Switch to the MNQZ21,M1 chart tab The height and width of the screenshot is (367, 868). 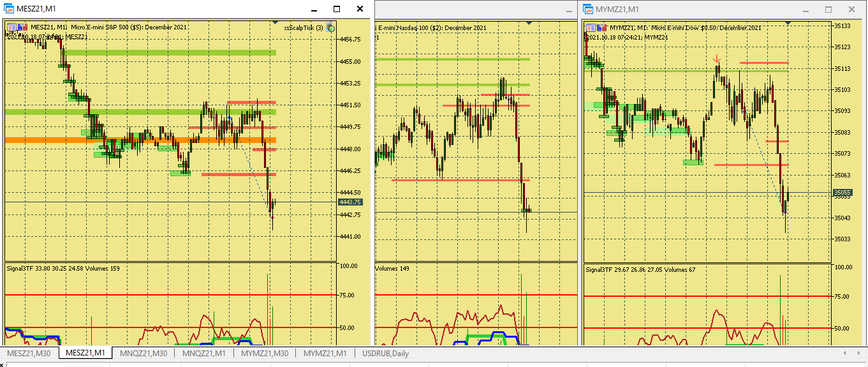pyautogui.click(x=204, y=353)
